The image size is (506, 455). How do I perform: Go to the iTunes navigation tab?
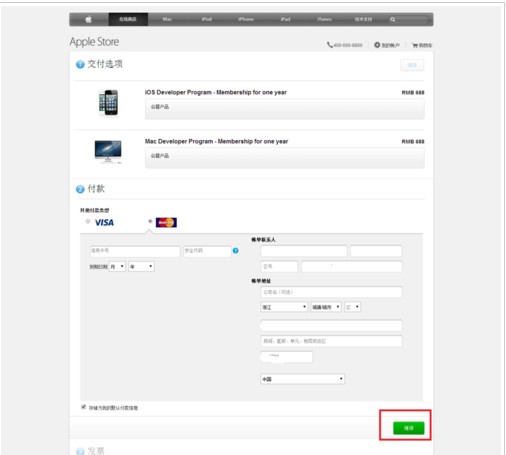[x=324, y=19]
